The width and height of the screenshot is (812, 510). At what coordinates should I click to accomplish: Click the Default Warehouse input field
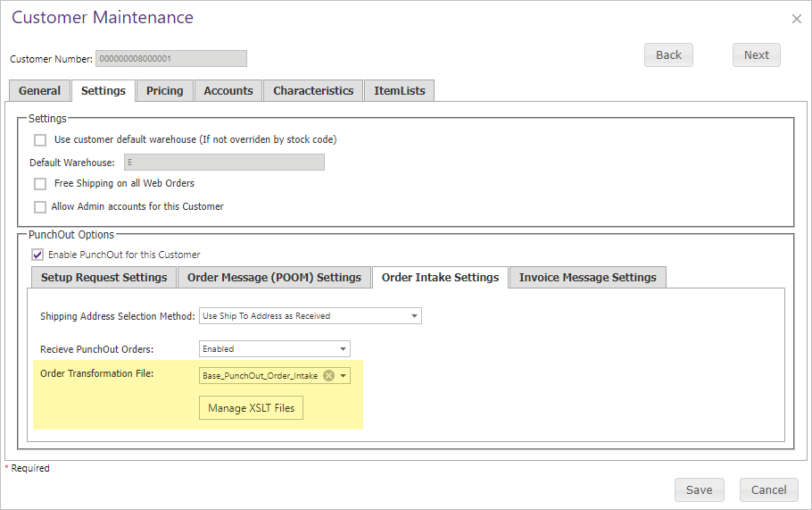point(224,163)
